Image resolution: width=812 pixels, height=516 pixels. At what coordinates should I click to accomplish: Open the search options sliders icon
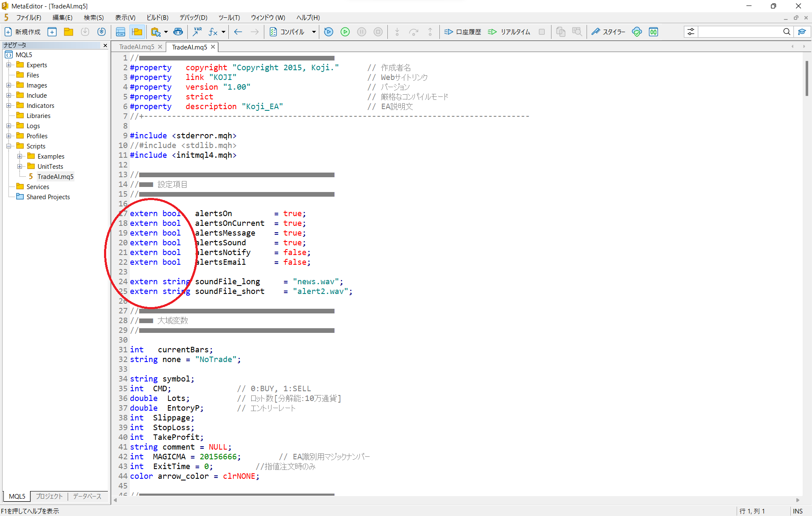691,32
